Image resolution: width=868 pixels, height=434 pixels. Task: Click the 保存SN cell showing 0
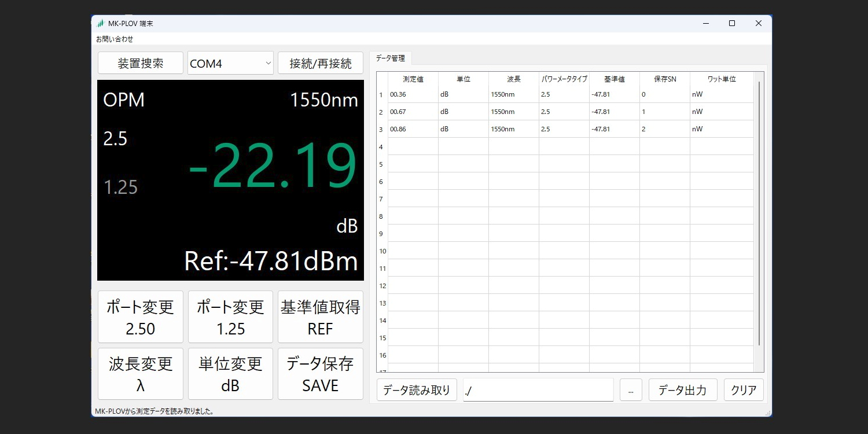[x=665, y=94]
